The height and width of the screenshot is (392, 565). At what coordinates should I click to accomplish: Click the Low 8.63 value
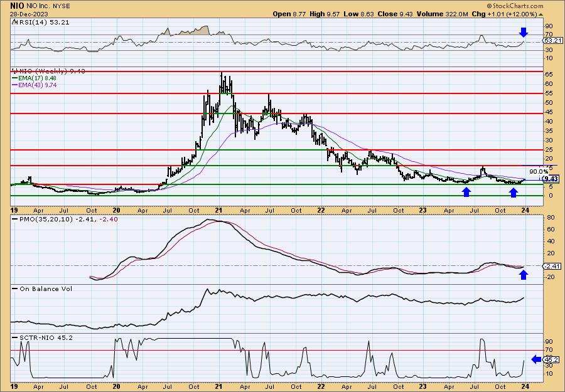point(358,14)
